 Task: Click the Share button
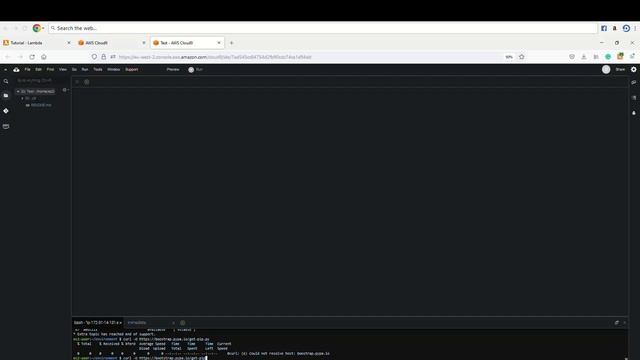(x=620, y=69)
